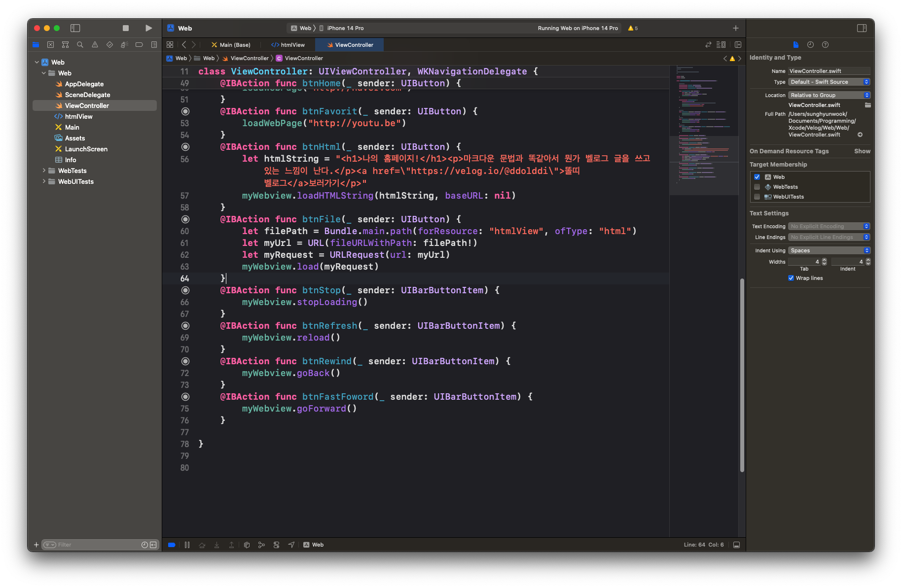
Task: Click the Simulate Location arrow icon
Action: click(x=291, y=545)
